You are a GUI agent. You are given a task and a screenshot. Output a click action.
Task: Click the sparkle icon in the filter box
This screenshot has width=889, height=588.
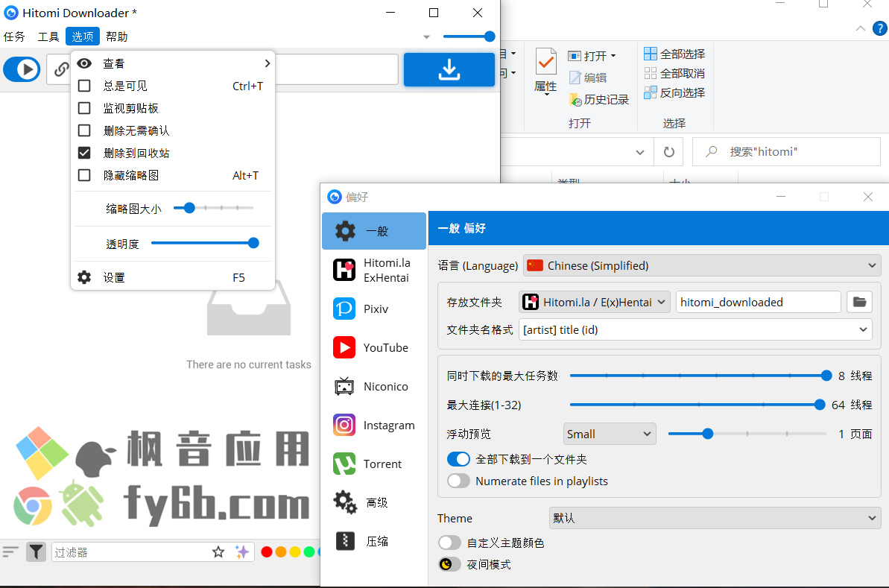242,551
